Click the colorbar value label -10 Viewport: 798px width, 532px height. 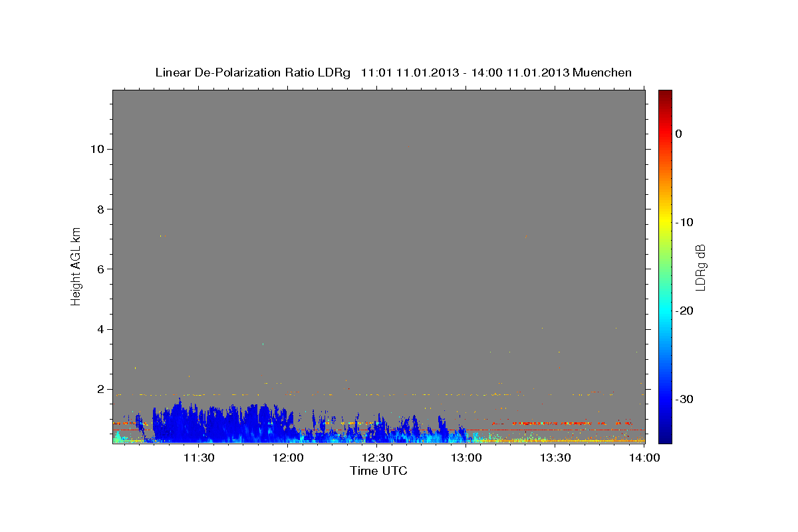coord(684,222)
